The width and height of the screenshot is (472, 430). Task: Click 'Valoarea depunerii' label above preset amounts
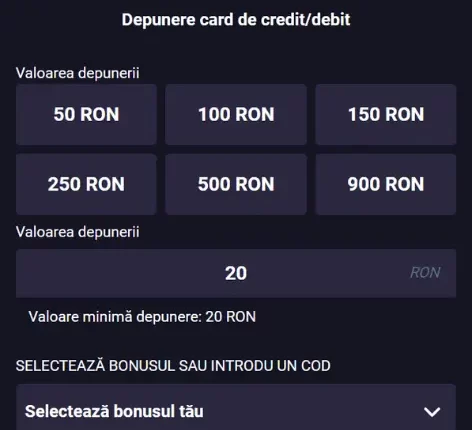pos(78,73)
